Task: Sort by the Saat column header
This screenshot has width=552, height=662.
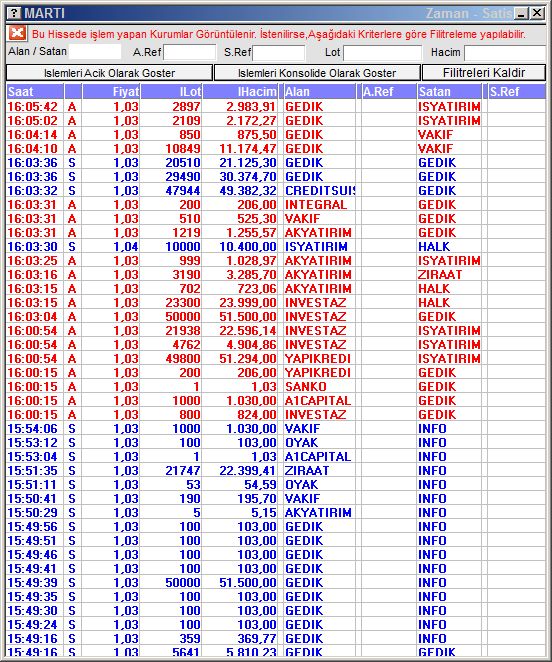Action: [x=35, y=92]
